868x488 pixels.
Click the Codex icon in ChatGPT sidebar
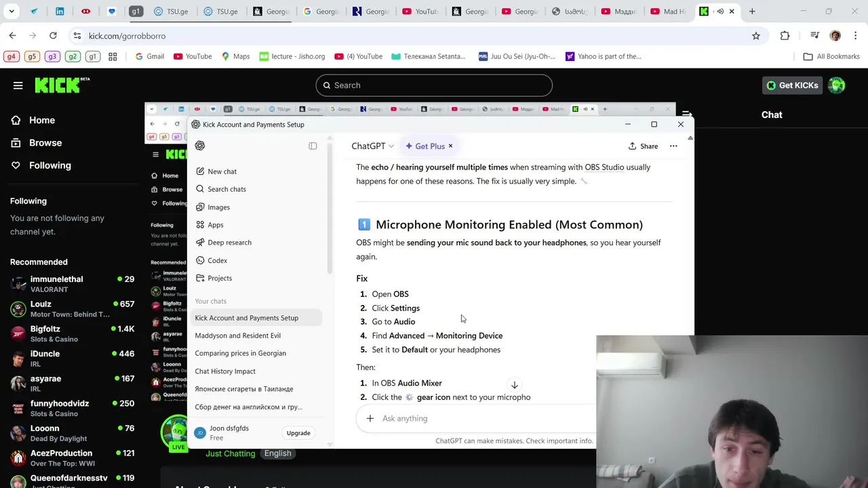coord(200,260)
